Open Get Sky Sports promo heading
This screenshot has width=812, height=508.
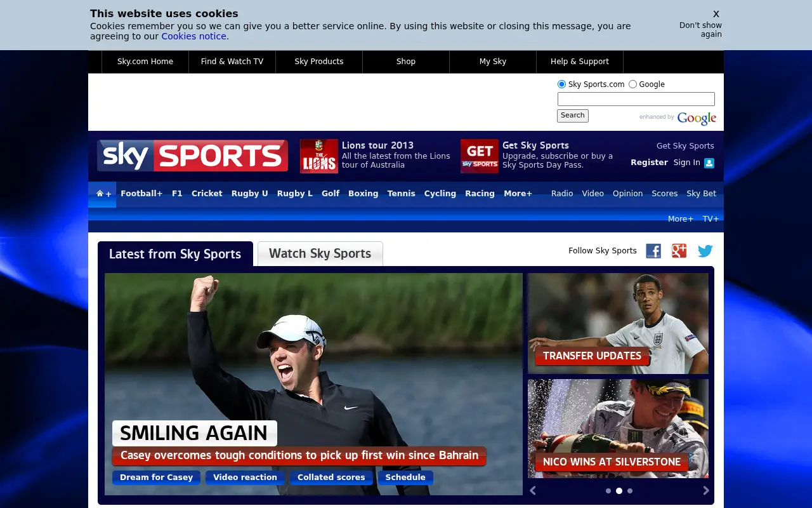tap(535, 145)
